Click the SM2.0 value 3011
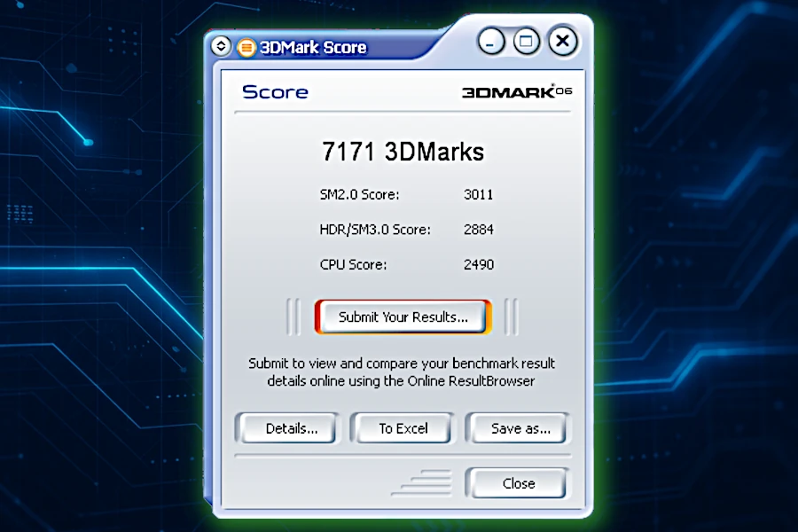Image resolution: width=798 pixels, height=532 pixels. [479, 194]
